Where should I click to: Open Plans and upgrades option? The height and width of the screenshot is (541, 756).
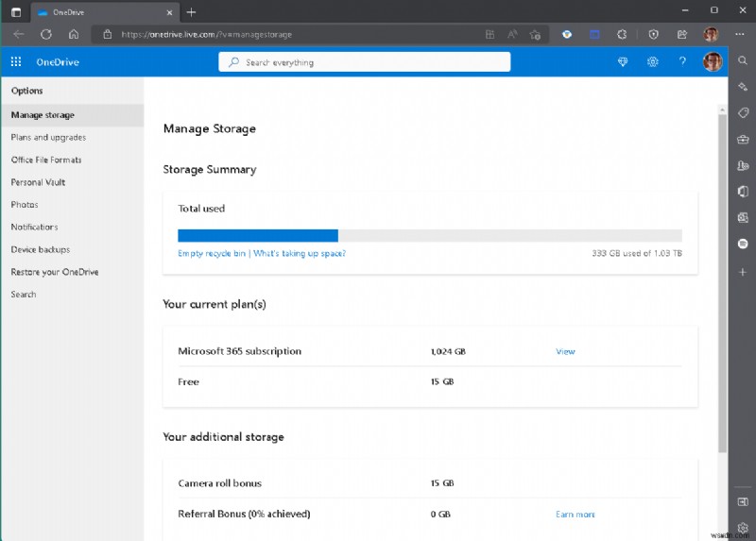(x=48, y=137)
